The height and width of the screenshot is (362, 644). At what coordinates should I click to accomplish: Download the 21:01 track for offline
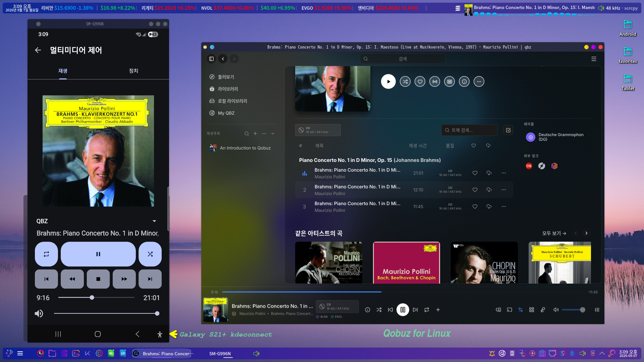[x=489, y=173]
